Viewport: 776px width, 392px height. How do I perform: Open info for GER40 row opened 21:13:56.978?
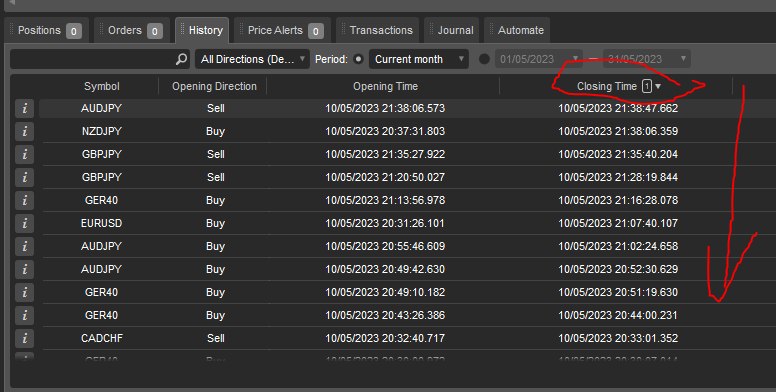pyautogui.click(x=25, y=200)
